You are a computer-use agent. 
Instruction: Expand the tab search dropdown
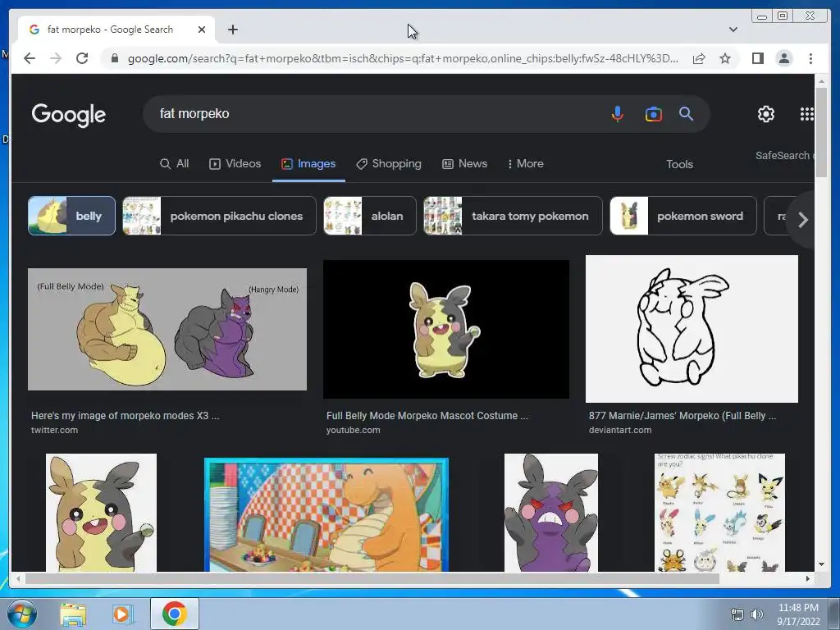(733, 30)
